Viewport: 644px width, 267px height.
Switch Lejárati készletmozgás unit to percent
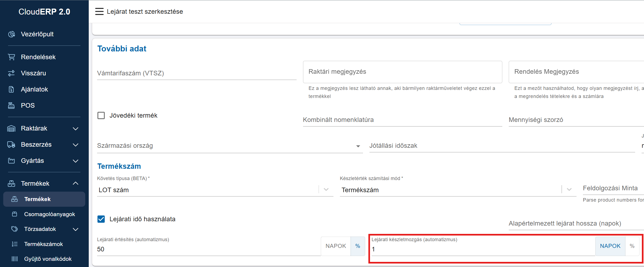(632, 246)
